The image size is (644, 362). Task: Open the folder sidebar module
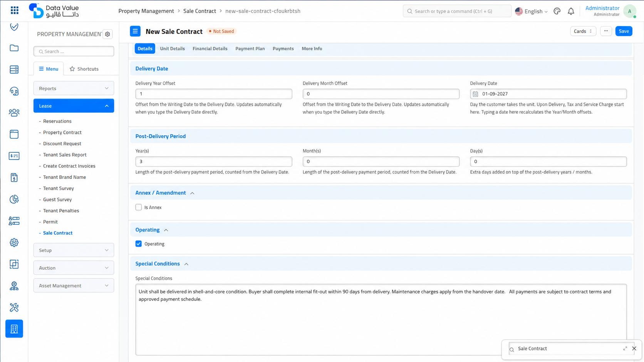pyautogui.click(x=14, y=48)
